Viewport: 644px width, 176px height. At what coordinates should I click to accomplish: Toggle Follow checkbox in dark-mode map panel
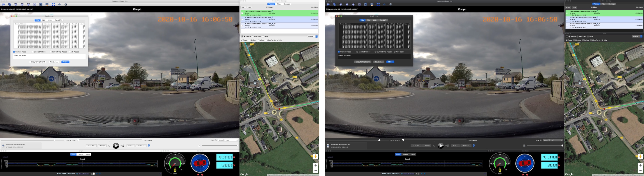tap(583, 40)
